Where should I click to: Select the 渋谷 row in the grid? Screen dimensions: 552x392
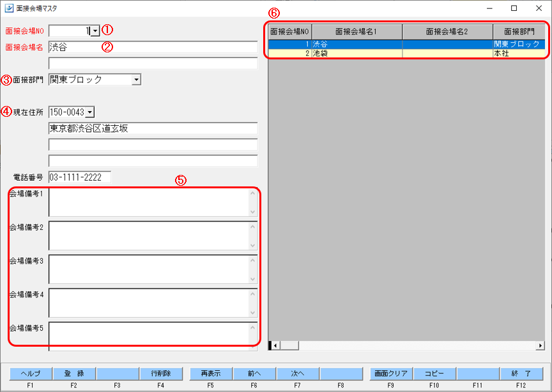tap(406, 44)
